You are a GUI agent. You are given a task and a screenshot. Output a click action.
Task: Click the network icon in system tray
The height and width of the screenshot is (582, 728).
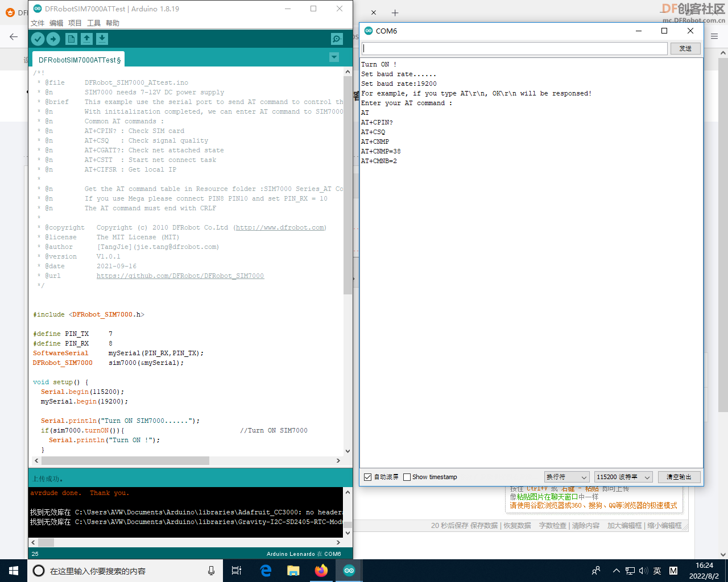630,571
